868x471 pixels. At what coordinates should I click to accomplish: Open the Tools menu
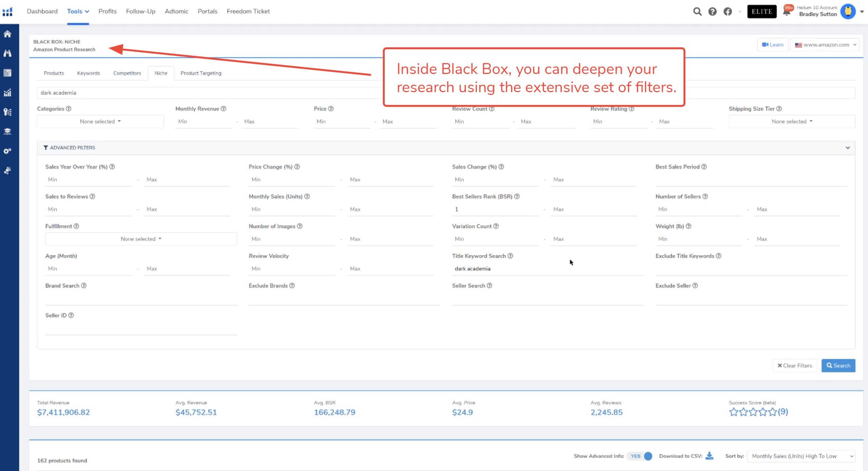[78, 12]
